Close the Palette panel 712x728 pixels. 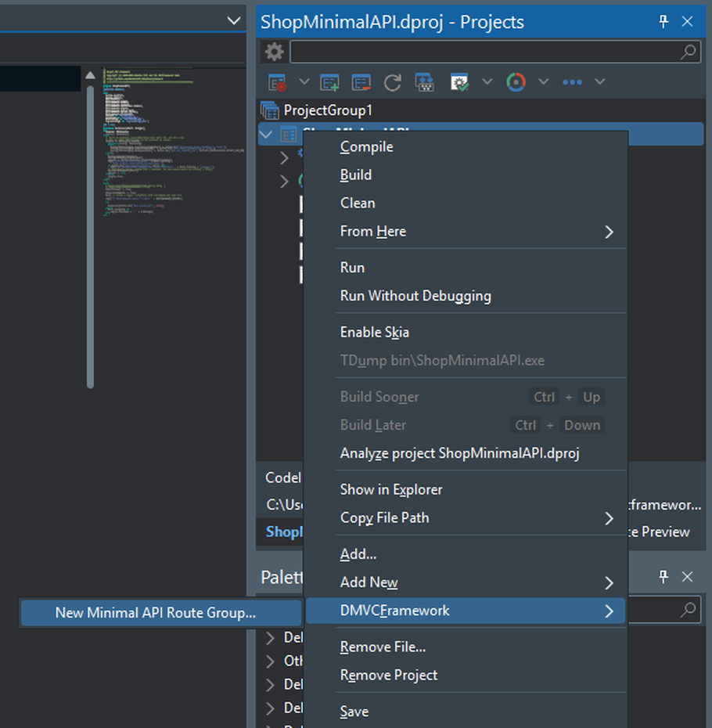[688, 577]
